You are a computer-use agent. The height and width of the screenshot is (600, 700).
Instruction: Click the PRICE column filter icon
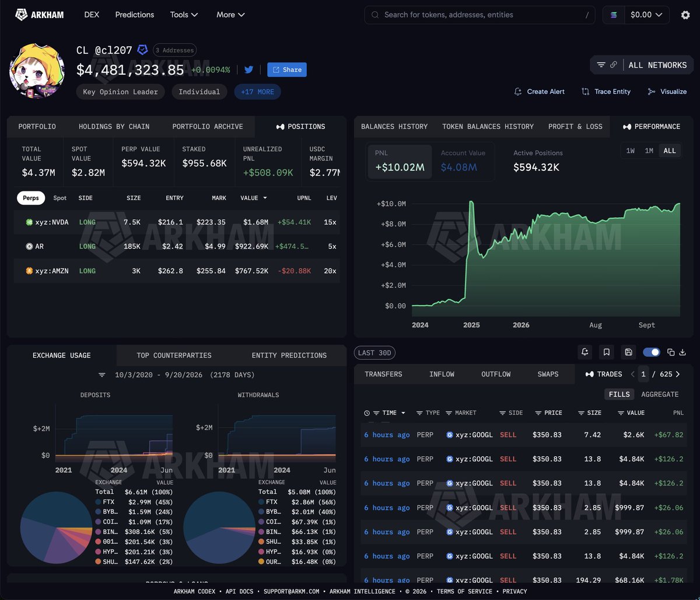(538, 413)
